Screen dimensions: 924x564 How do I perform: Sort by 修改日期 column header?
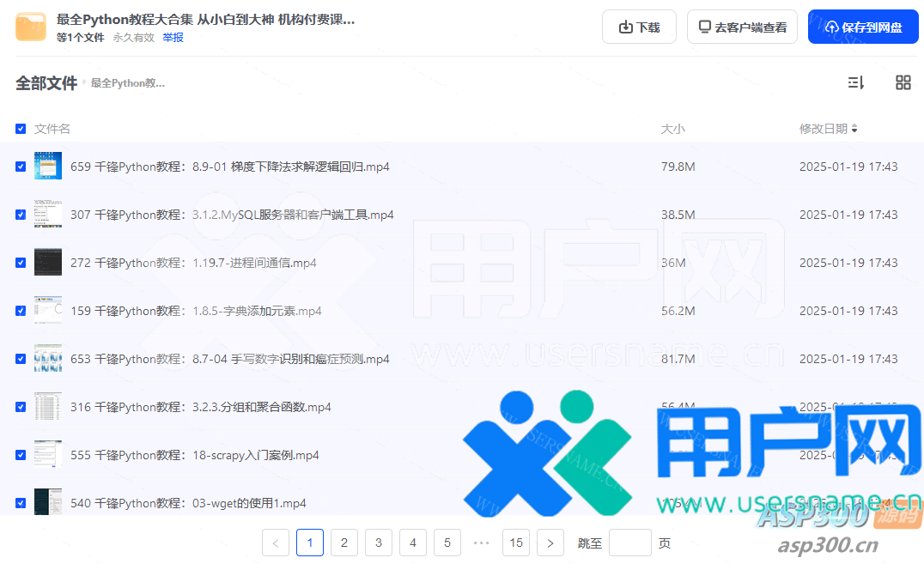point(824,129)
